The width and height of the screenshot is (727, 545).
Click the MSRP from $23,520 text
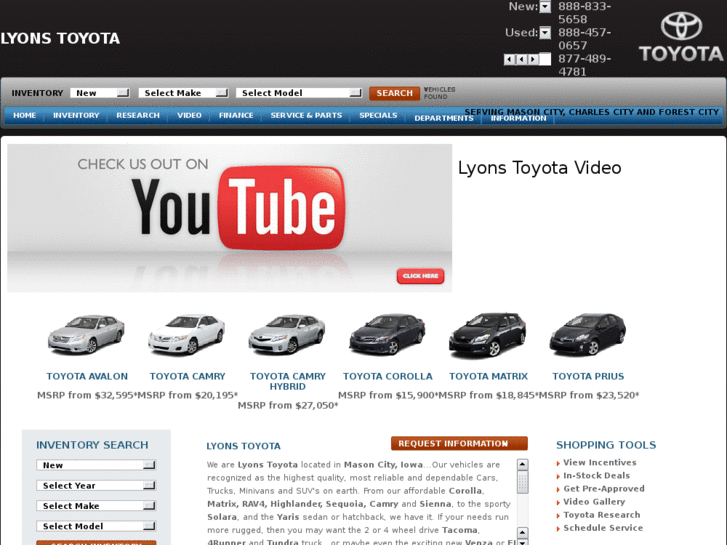[588, 395]
